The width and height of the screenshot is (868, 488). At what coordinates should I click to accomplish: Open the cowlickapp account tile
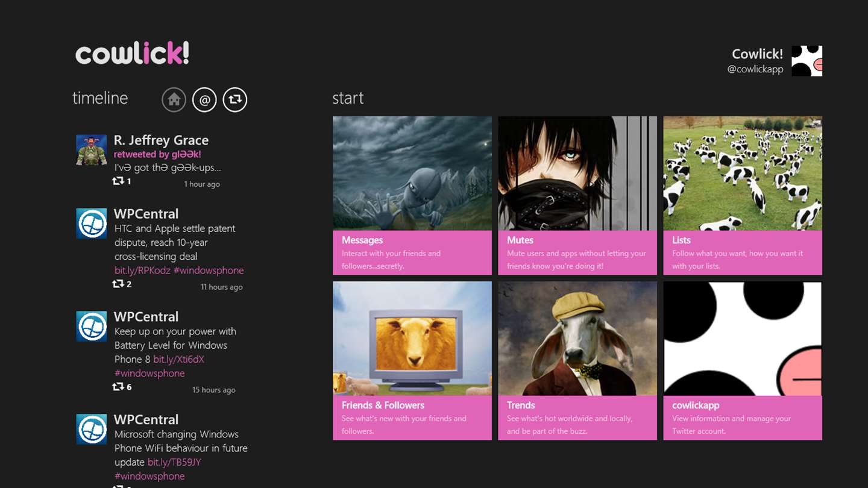point(743,361)
